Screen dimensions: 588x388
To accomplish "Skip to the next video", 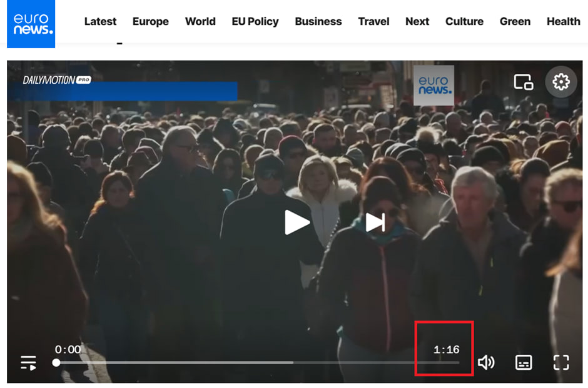I will [375, 222].
